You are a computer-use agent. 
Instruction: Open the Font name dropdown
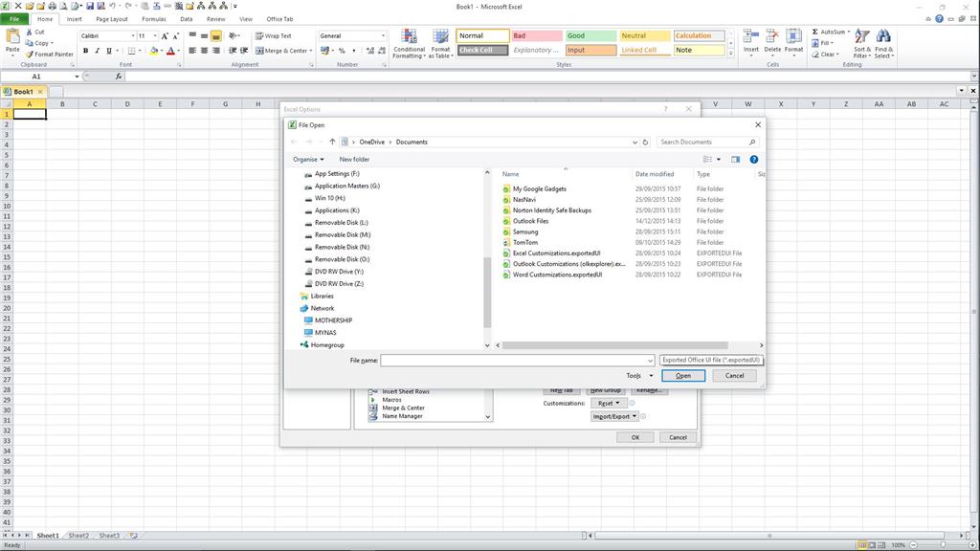click(x=133, y=36)
